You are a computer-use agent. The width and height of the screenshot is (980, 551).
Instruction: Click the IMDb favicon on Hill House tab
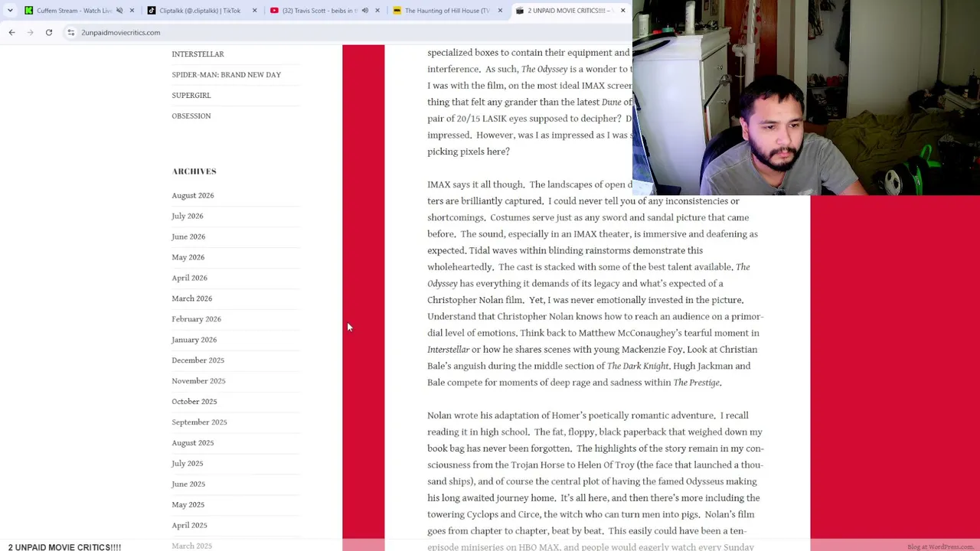[x=397, y=11]
